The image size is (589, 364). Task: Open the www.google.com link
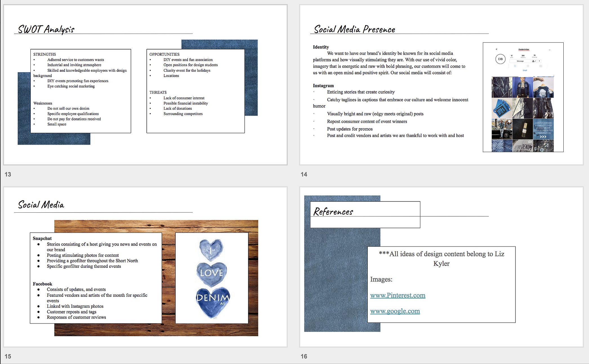point(395,311)
